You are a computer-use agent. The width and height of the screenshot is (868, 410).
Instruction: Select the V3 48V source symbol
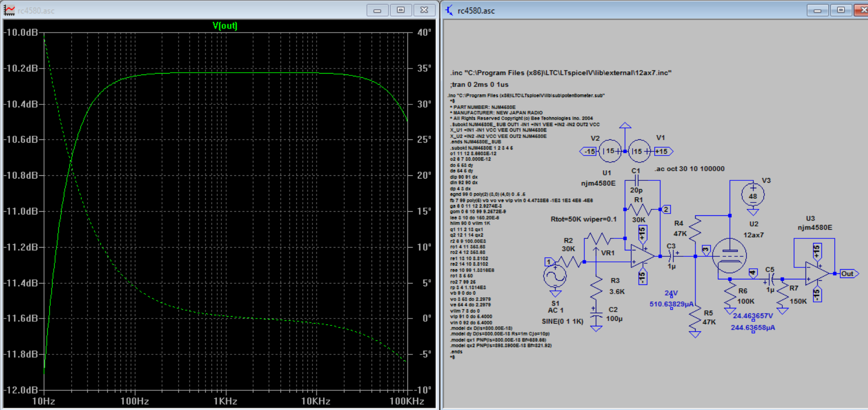(x=753, y=195)
